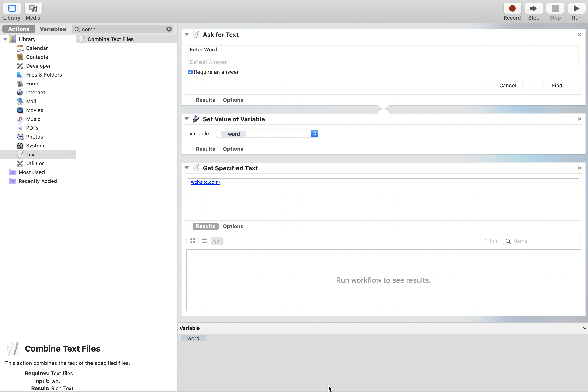Switch results to icon grid view
This screenshot has height=392, width=588.
[192, 241]
